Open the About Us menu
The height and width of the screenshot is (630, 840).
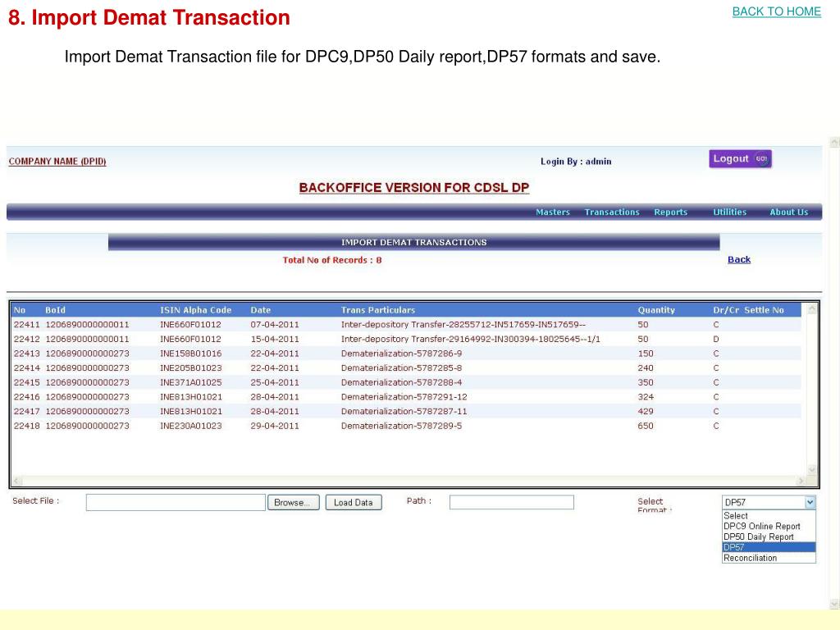coord(788,212)
